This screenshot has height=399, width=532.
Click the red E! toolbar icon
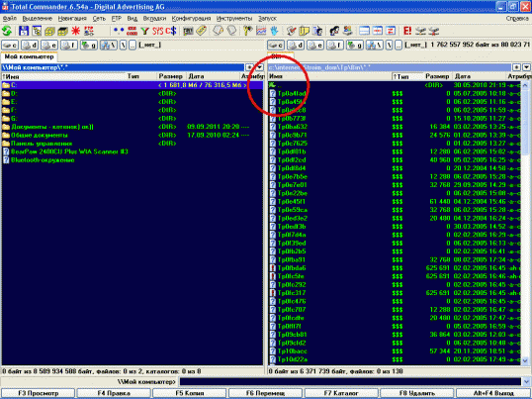point(407,31)
